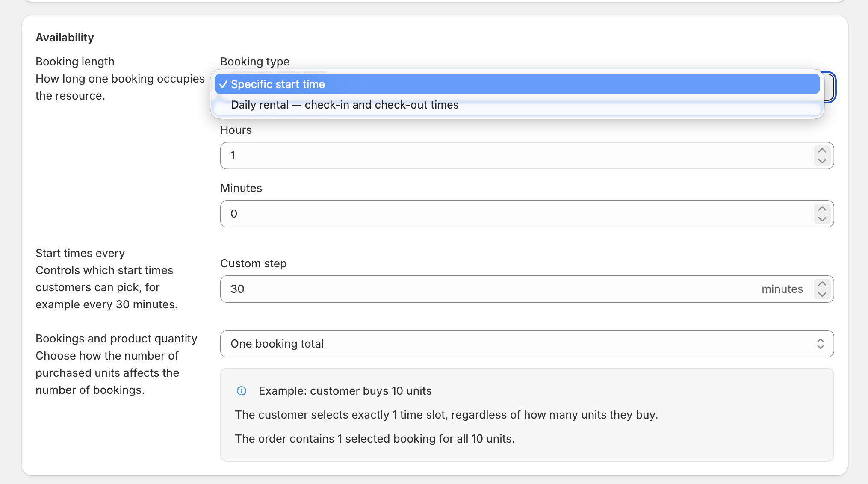Choose Daily rental check-in and check-out option

tap(517, 105)
